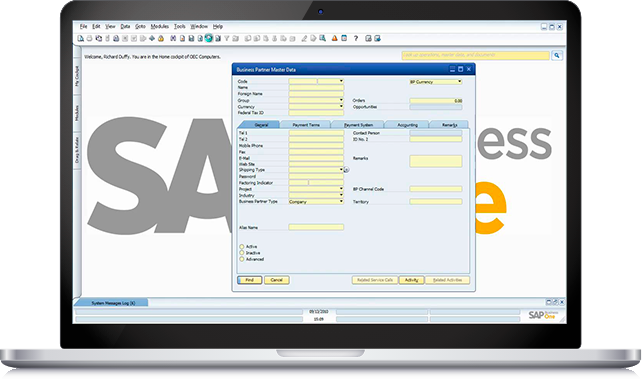Go to Last Data Record icon

click(218, 38)
